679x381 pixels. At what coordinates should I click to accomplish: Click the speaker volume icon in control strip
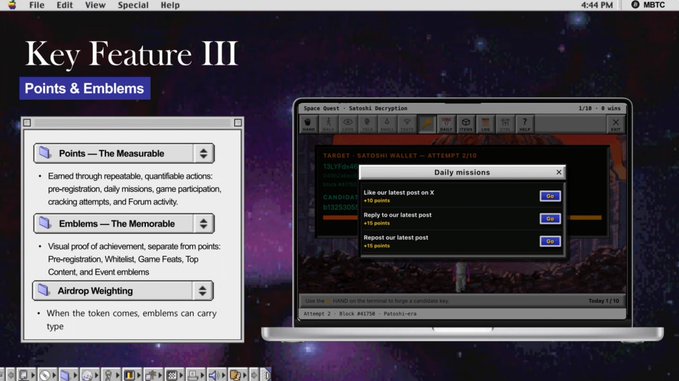click(x=213, y=375)
